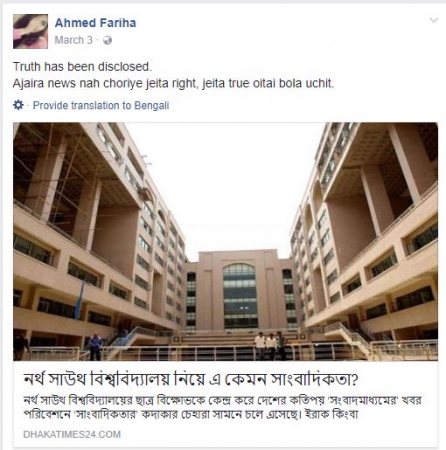Open the post options chevron menu
The image size is (446, 450).
coord(433,20)
